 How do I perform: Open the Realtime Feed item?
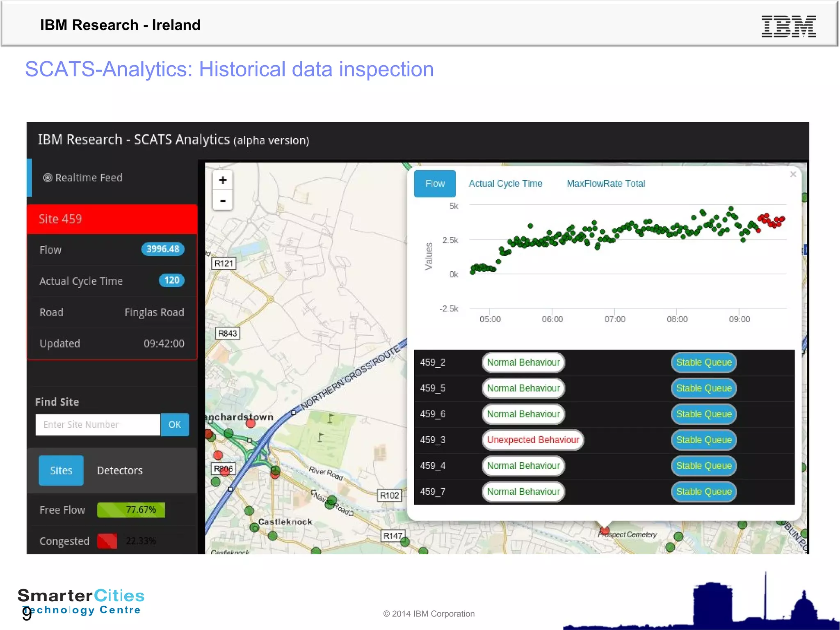[x=83, y=178]
